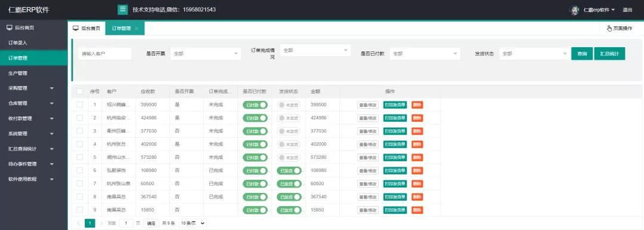Toggle 已发货 switch for order 108980
This screenshot has width=644, height=230.
[289, 171]
